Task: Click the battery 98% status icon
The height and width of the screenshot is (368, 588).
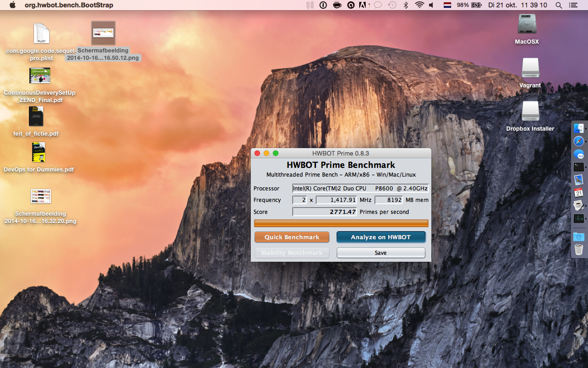Action: [469, 5]
